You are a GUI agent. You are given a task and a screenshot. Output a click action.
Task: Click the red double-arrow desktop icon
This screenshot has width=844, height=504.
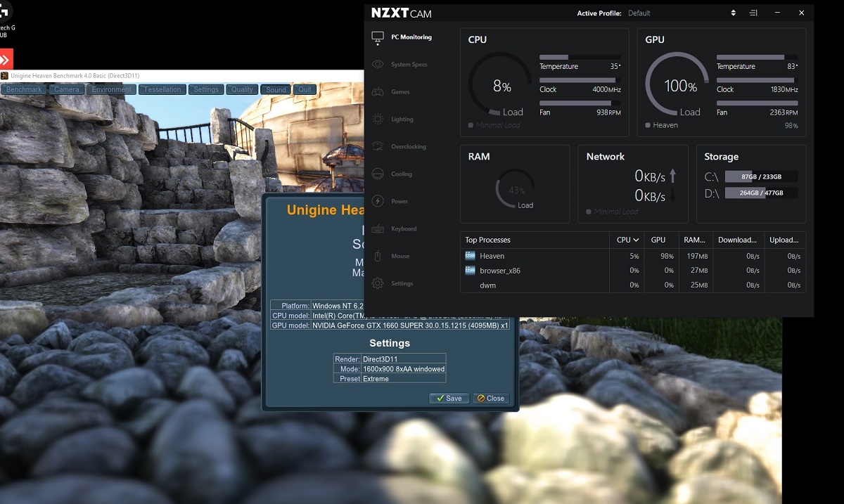5,59
